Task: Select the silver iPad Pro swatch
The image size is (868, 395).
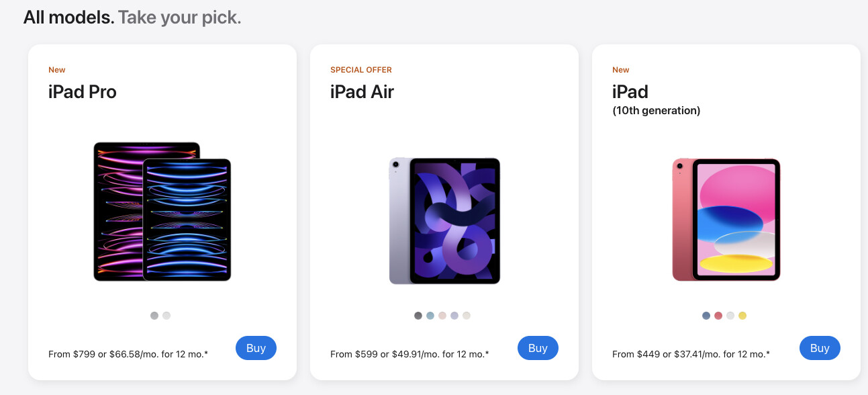Action: [166, 316]
